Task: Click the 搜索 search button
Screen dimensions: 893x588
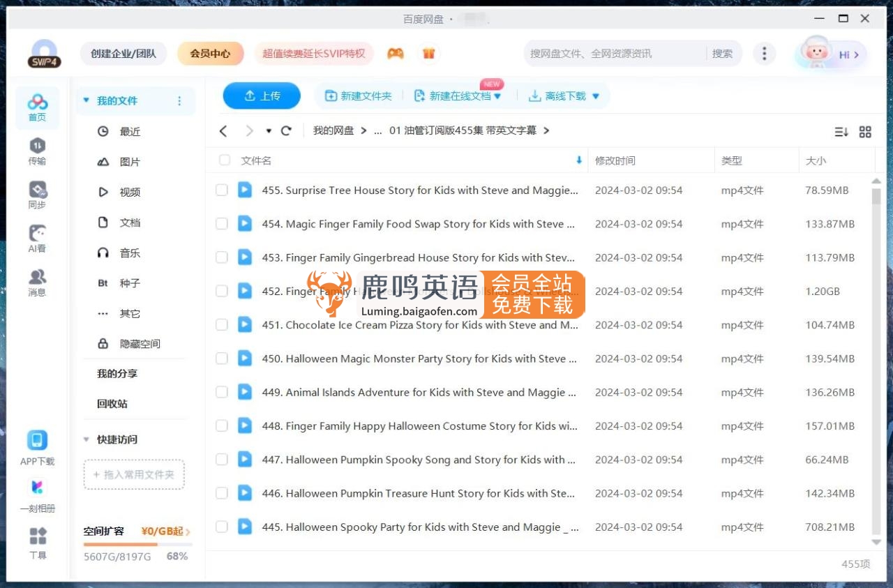Action: pyautogui.click(x=723, y=54)
